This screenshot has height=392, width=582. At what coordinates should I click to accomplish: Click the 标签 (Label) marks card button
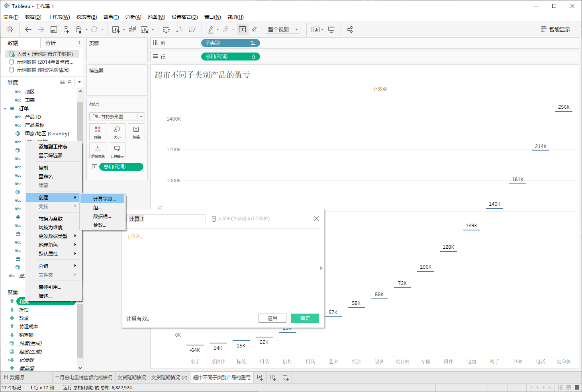(136, 132)
